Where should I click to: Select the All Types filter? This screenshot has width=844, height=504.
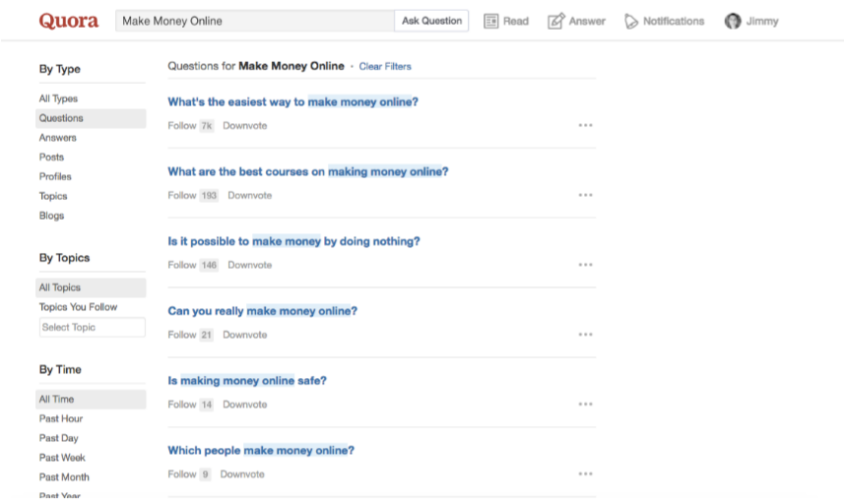tap(58, 98)
